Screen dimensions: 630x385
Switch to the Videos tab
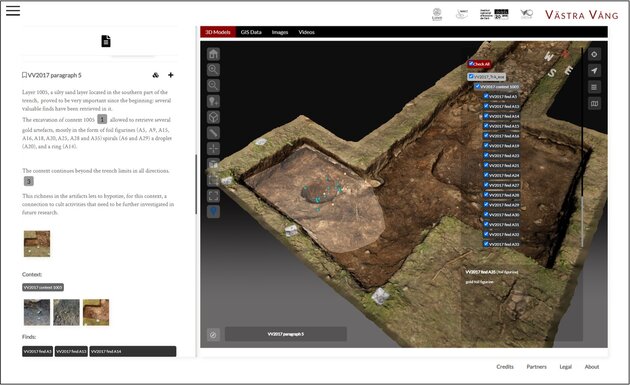(x=306, y=32)
